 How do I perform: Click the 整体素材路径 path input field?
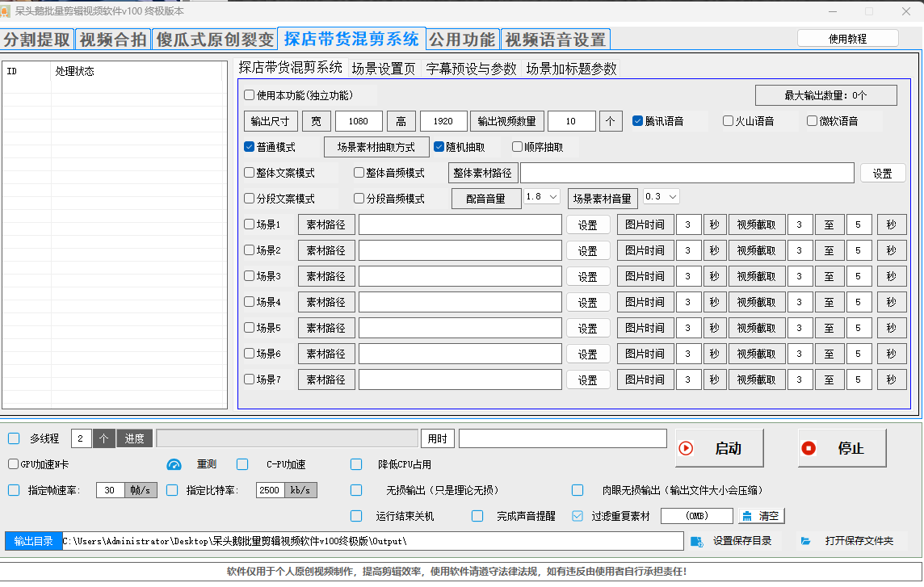click(x=687, y=173)
